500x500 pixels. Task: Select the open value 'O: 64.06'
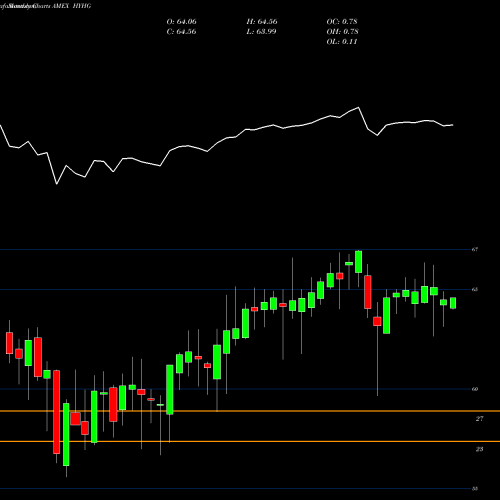tap(181, 22)
